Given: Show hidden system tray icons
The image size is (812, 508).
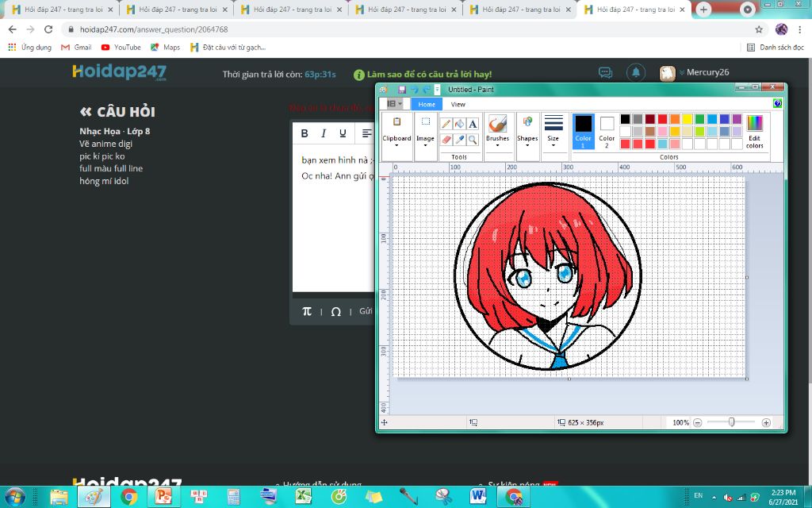Looking at the screenshot, I should 713,497.
